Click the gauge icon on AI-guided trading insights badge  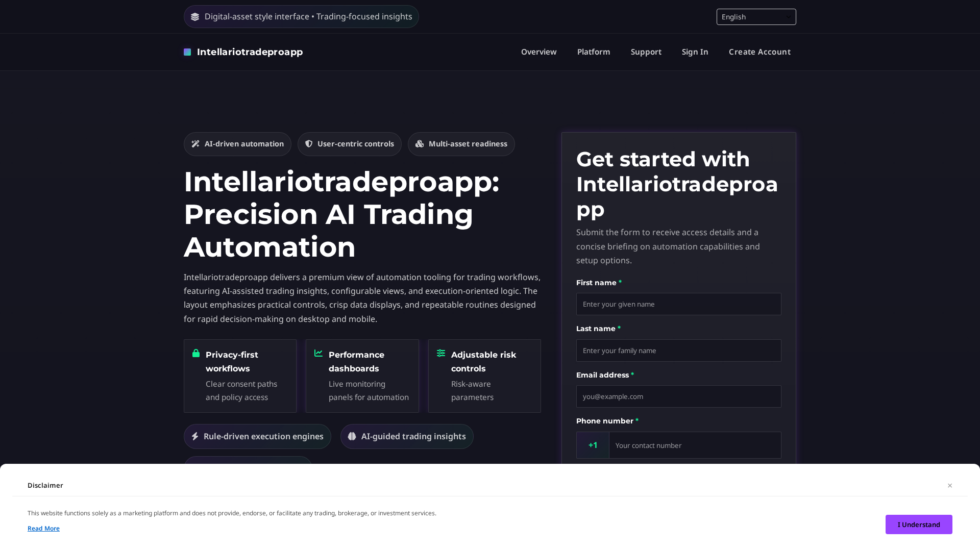click(352, 436)
